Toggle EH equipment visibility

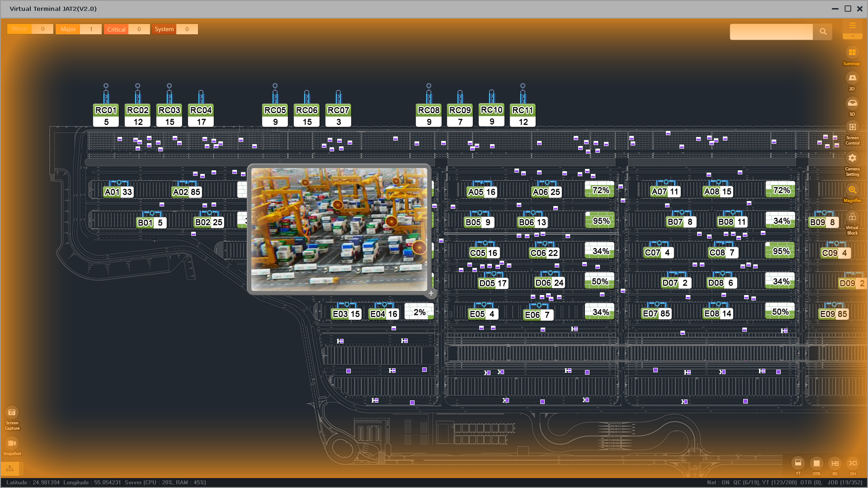[x=853, y=463]
